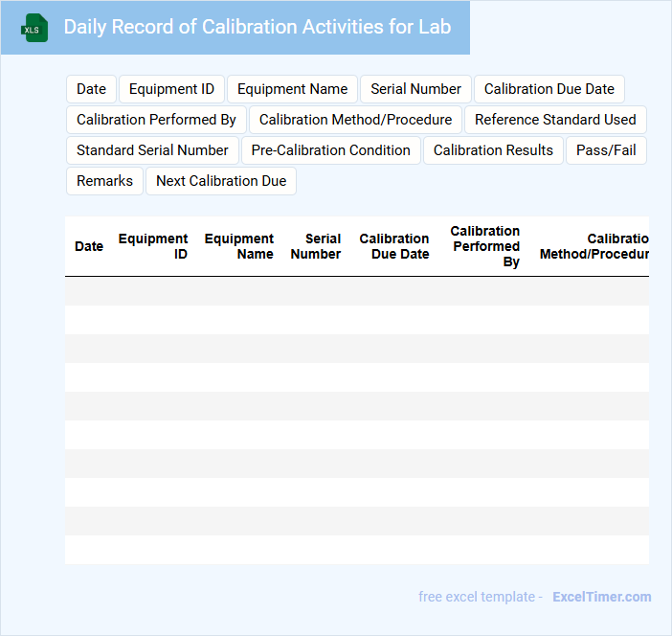This screenshot has width=672, height=636.
Task: Choose the Serial Number tag
Action: click(415, 89)
